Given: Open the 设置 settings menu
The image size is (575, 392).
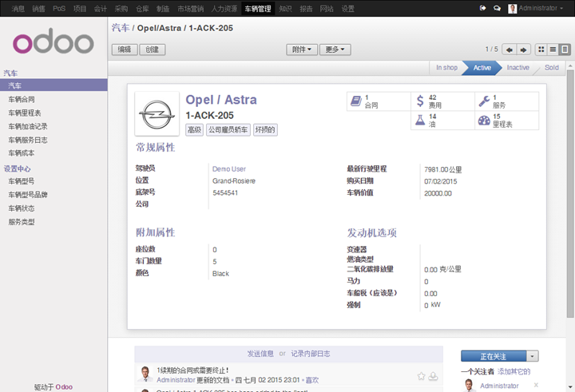Looking at the screenshot, I should click(x=347, y=9).
